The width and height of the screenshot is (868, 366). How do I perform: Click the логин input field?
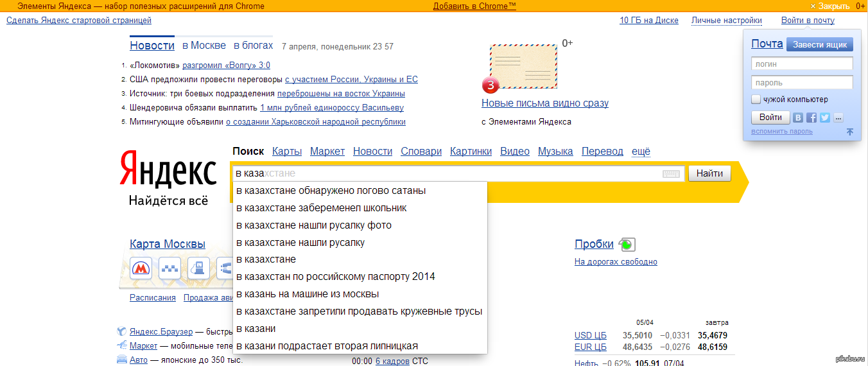tap(802, 64)
